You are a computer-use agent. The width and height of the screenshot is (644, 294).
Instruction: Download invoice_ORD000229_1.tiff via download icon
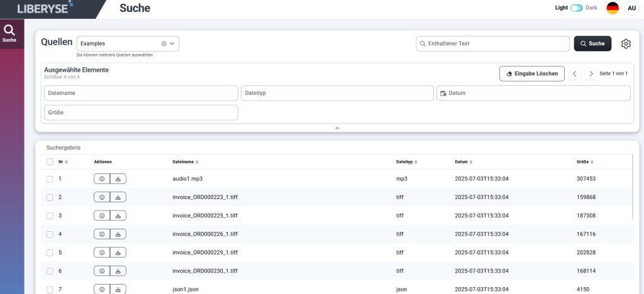pyautogui.click(x=118, y=253)
